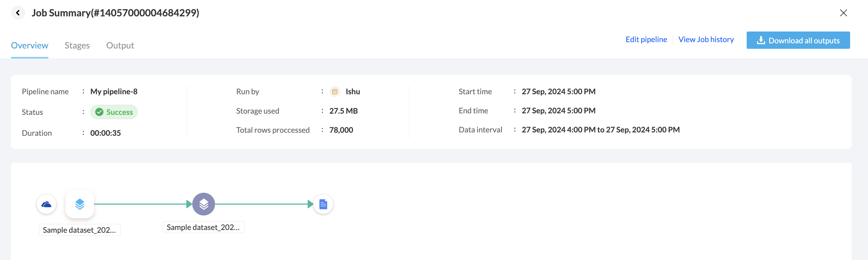The image size is (868, 260).
Task: Click the Edit pipeline link
Action: [646, 39]
